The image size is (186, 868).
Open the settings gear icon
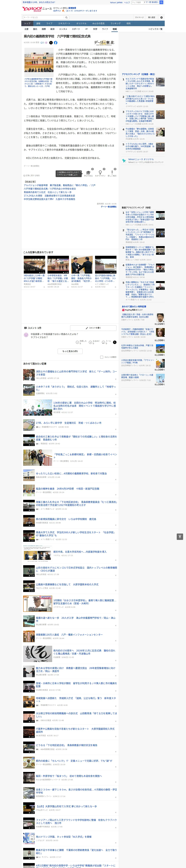coord(161,18)
